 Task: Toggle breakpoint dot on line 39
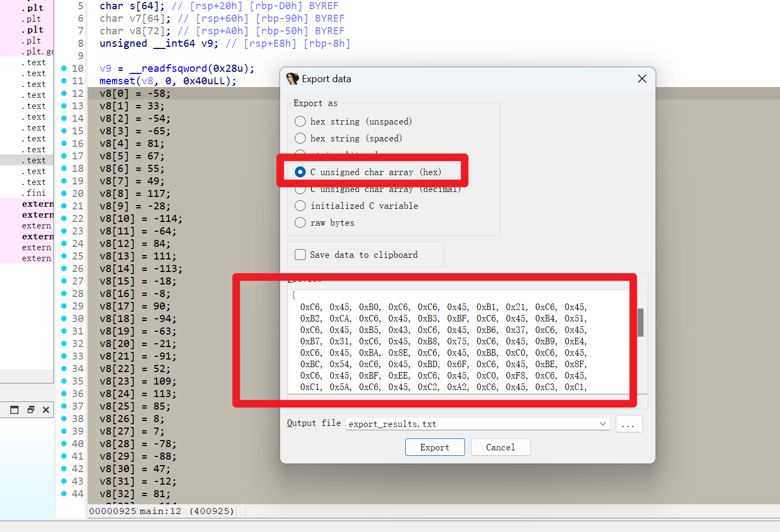[64, 431]
